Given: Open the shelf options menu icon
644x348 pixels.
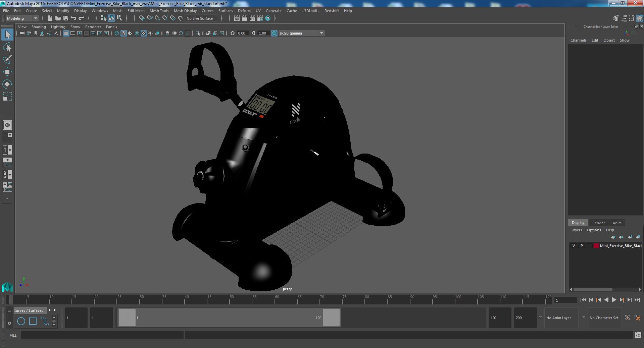Looking at the screenshot, I should (x=9, y=311).
